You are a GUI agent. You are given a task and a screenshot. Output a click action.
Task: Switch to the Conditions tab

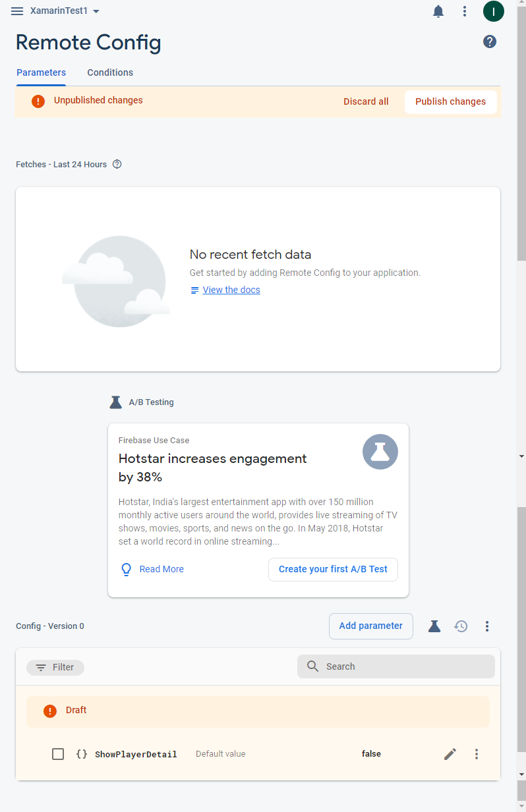click(110, 72)
